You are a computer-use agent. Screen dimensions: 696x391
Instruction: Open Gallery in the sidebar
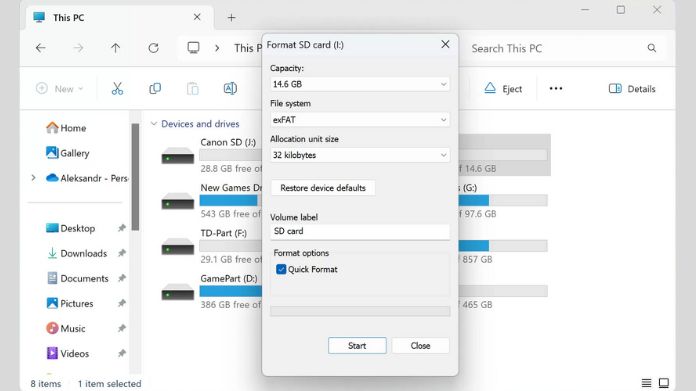point(67,153)
